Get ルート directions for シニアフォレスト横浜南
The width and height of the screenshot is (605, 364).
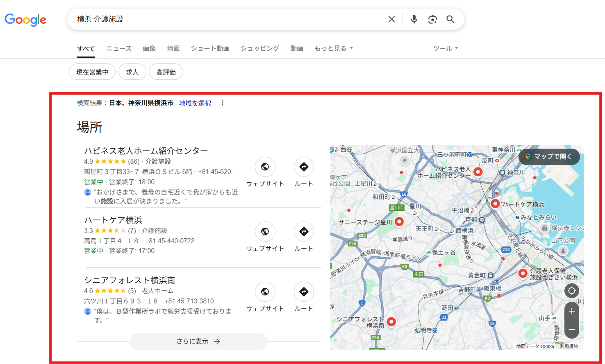pos(303,292)
